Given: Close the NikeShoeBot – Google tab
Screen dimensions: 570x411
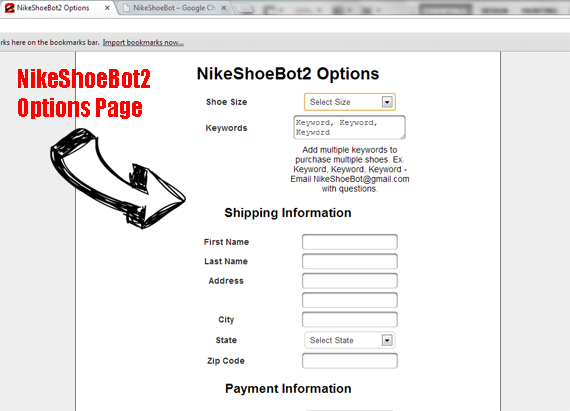Looking at the screenshot, I should coord(224,8).
